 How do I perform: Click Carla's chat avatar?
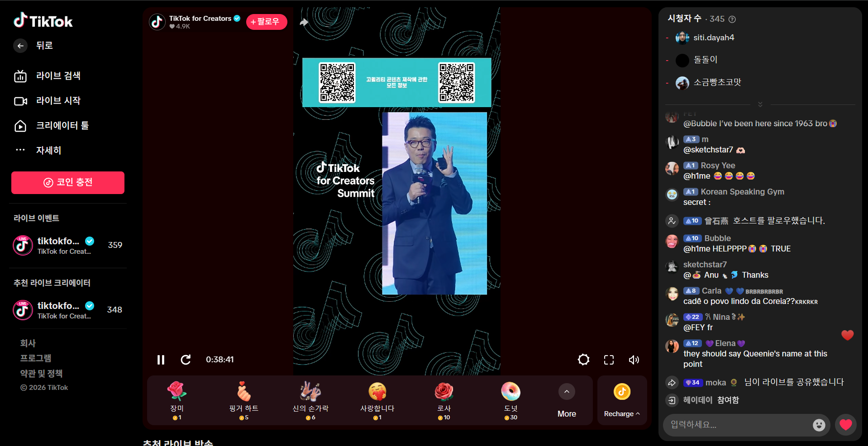(672, 294)
